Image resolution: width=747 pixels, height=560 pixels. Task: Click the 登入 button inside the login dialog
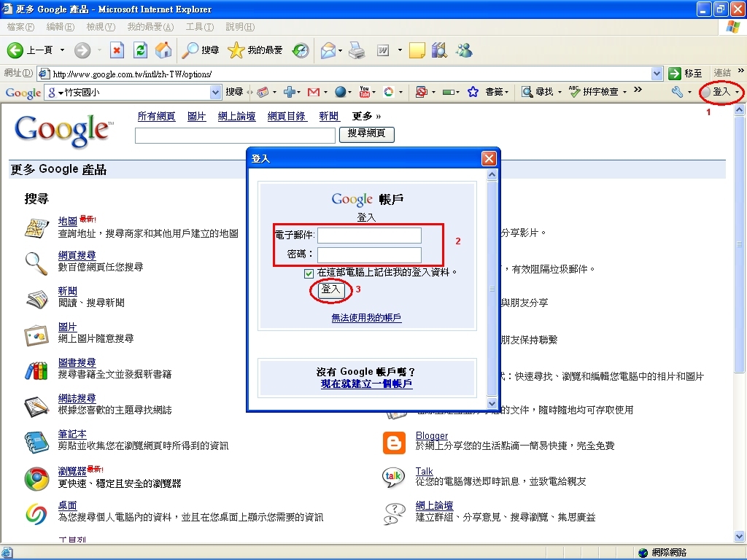point(330,289)
